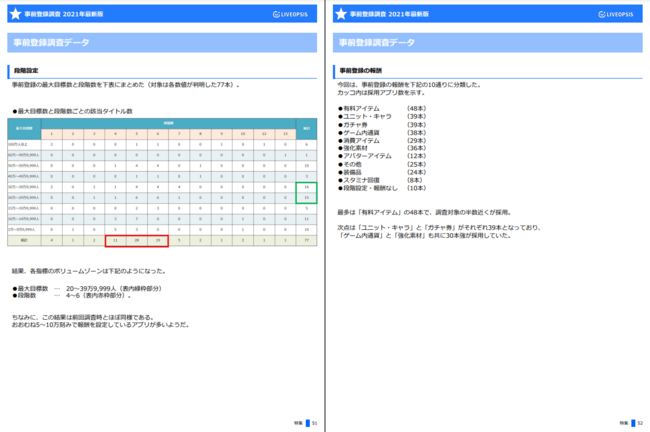The image size is (650, 432).
Task: Click the bullet ●スタミナ回復
Action: (359, 180)
